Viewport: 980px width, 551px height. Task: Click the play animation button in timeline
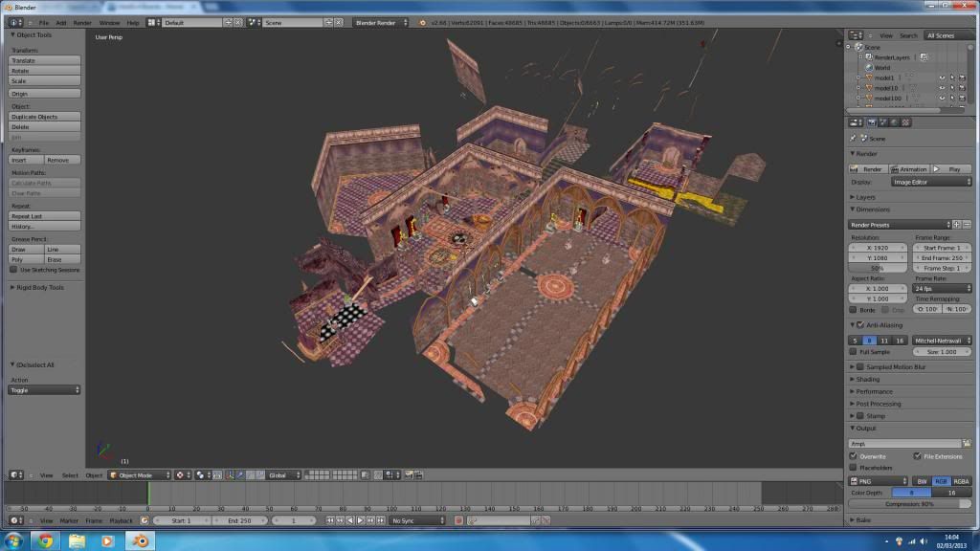pyautogui.click(x=361, y=520)
